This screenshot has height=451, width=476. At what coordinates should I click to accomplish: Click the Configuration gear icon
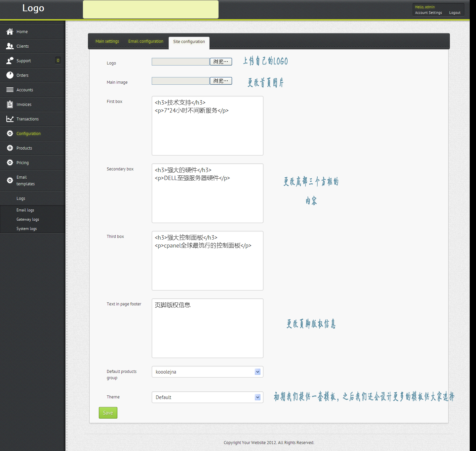[x=10, y=133]
